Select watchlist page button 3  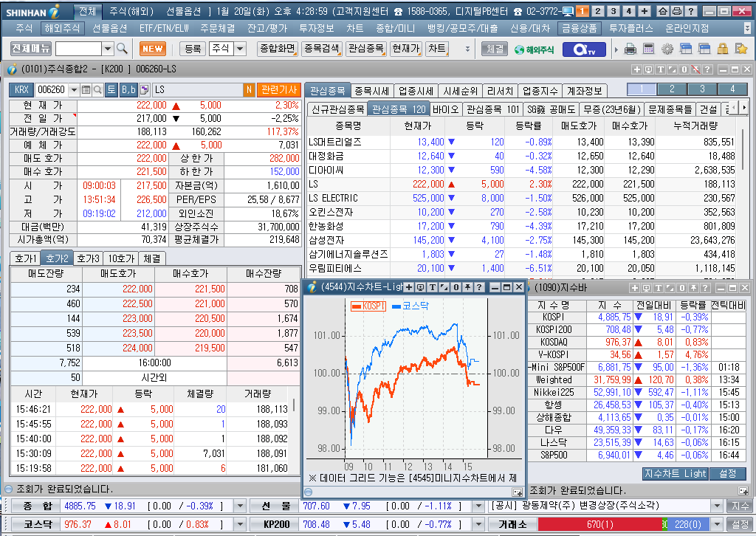pos(702,89)
